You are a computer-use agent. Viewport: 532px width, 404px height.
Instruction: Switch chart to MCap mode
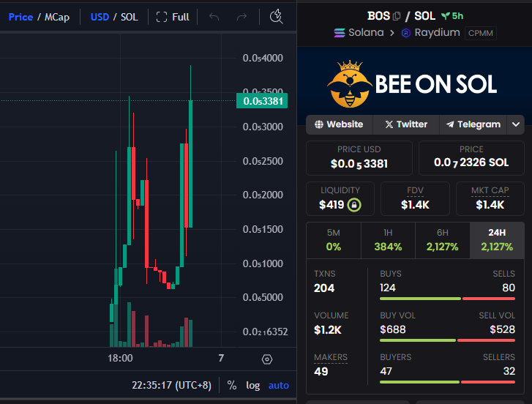57,17
